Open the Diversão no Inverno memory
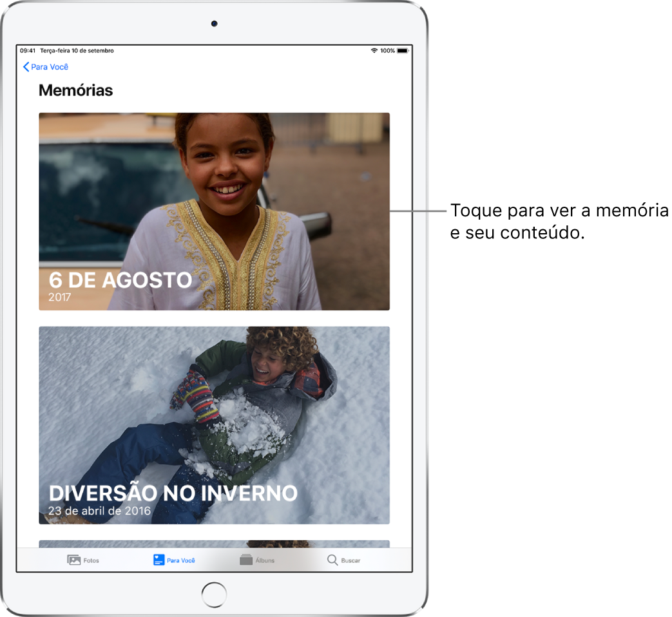Viewport: 672px width, 617px height. pyautogui.click(x=215, y=425)
